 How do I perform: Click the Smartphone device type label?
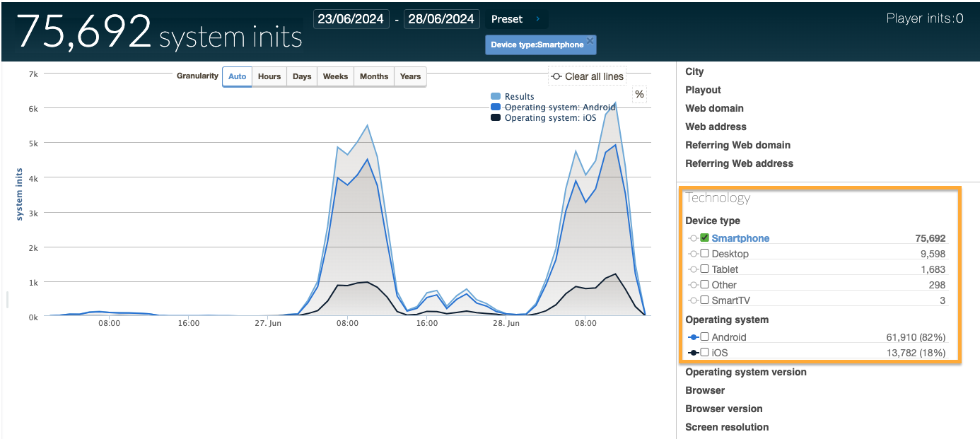[x=740, y=238]
